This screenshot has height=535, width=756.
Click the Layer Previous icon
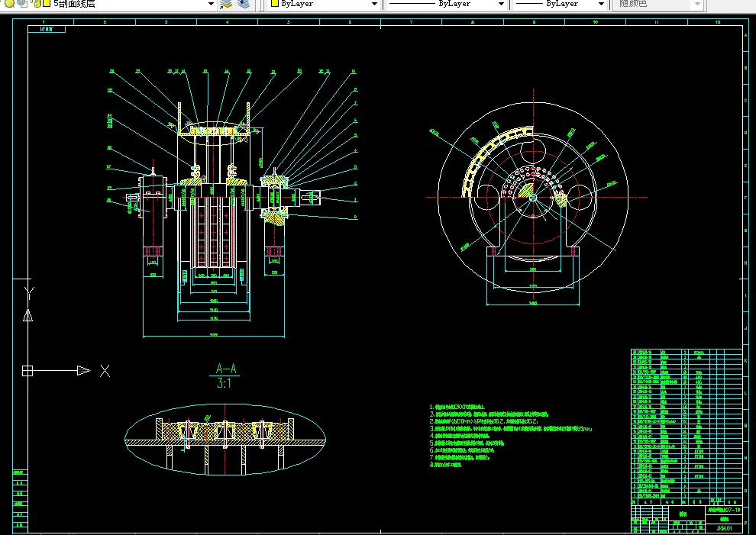(243, 4)
